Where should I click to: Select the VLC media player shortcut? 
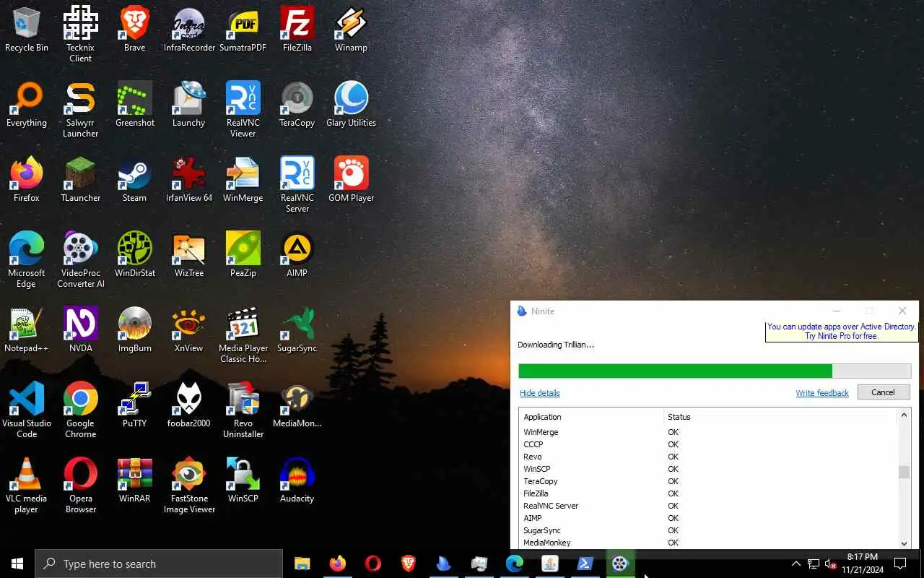point(27,486)
